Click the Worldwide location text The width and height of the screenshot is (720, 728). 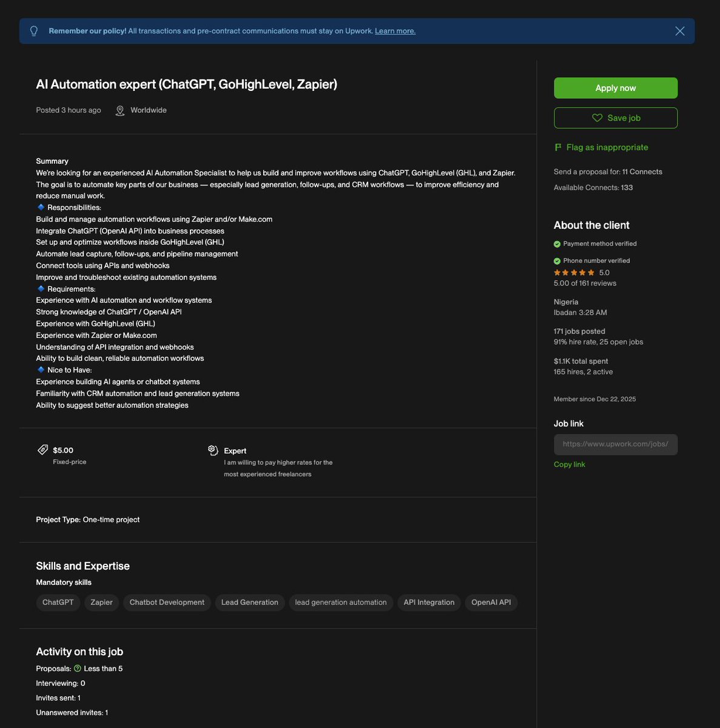pyautogui.click(x=149, y=110)
